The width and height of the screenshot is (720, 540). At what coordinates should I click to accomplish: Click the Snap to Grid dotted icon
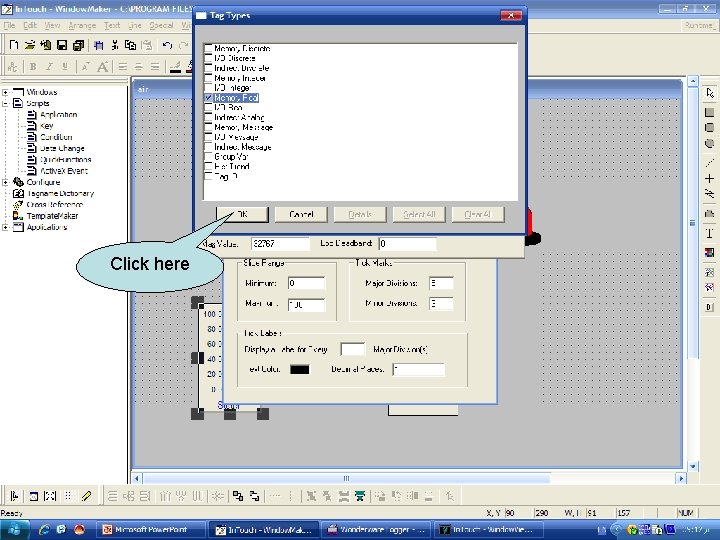tap(68, 495)
